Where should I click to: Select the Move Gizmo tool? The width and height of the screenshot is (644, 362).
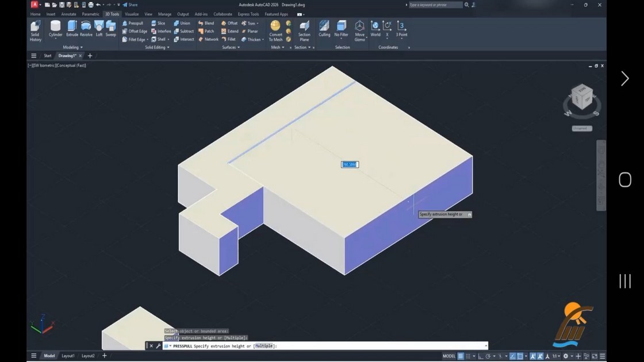click(x=359, y=31)
